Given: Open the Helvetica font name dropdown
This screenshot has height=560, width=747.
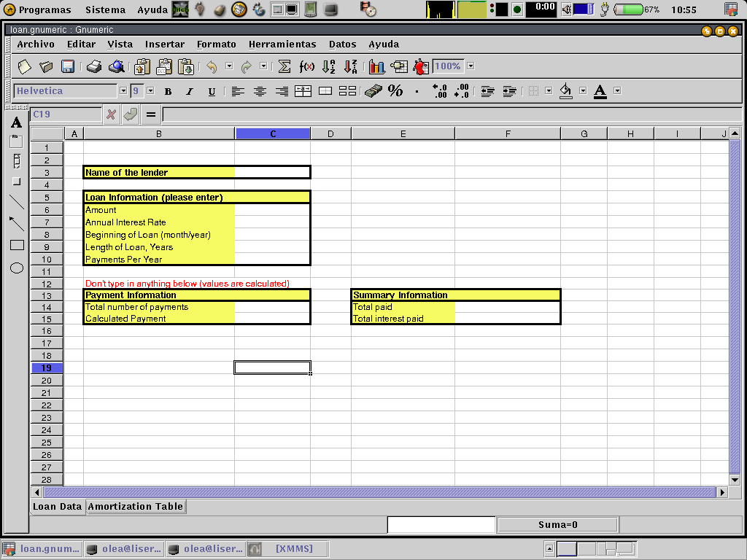Looking at the screenshot, I should click(x=123, y=90).
